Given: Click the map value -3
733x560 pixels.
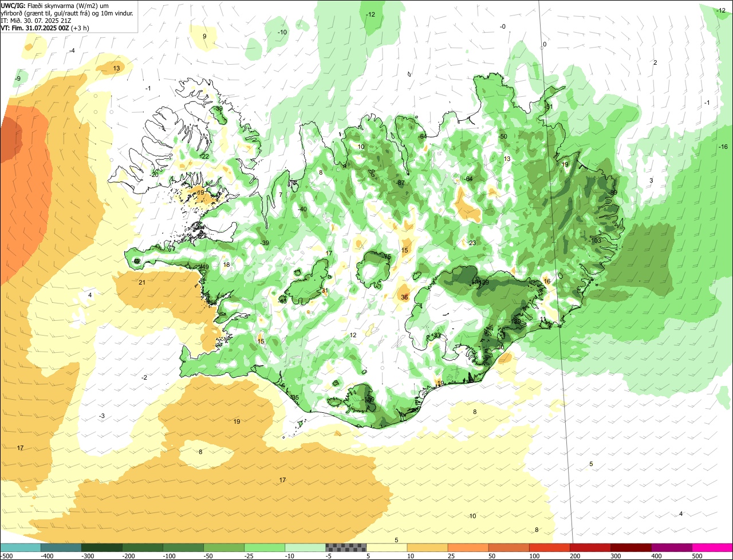Looking at the screenshot, I should pyautogui.click(x=101, y=416).
